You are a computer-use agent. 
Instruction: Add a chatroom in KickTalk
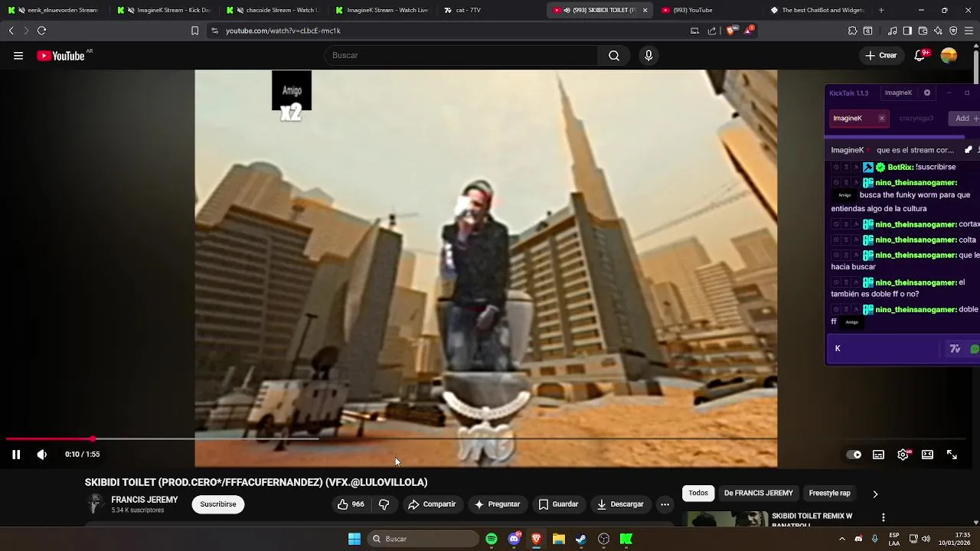click(x=963, y=118)
